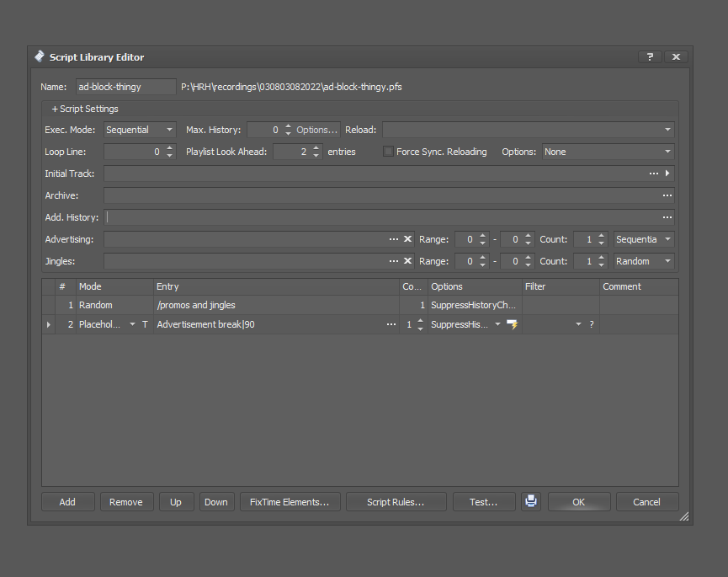Click the printer icon next to Test
728x577 pixels.
click(530, 501)
